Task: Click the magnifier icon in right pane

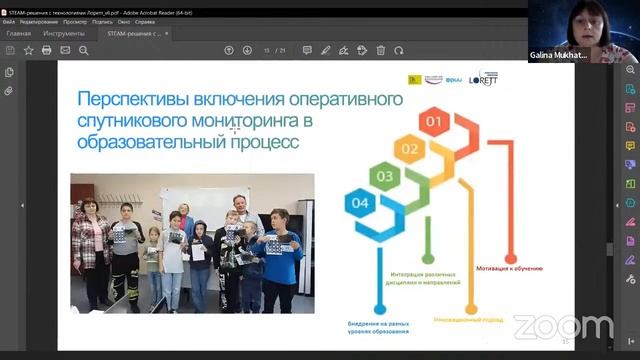Action: 631,70
